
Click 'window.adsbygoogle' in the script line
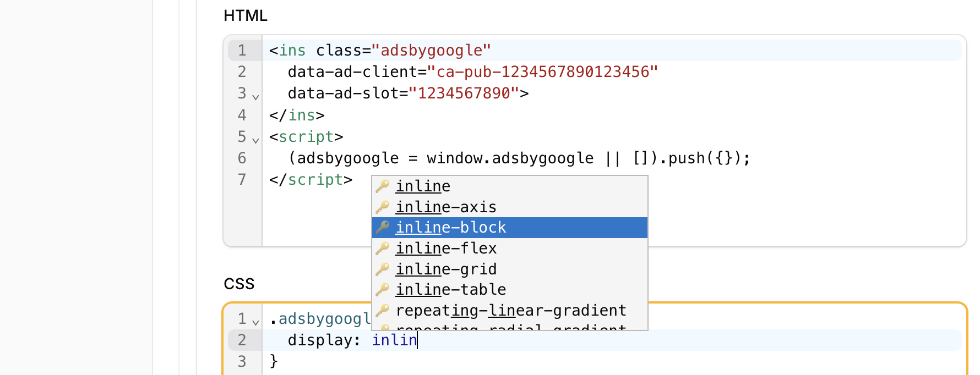point(510,158)
